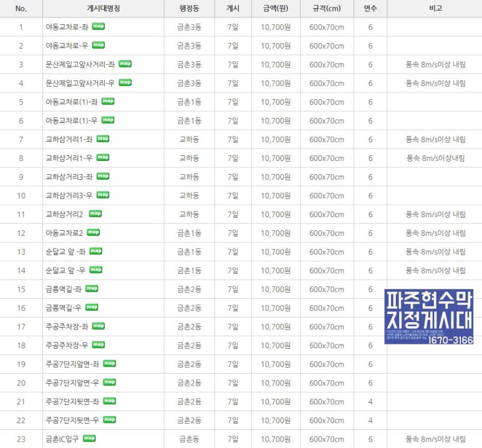This screenshot has width=482, height=448.
Task: View map for 주공7단지뒷면-좌
Action: (x=110, y=401)
